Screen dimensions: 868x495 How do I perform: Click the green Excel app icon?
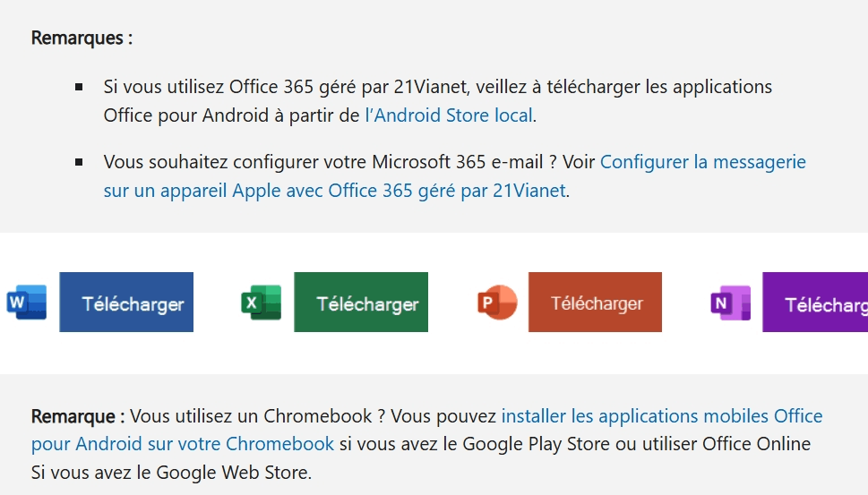tap(262, 302)
